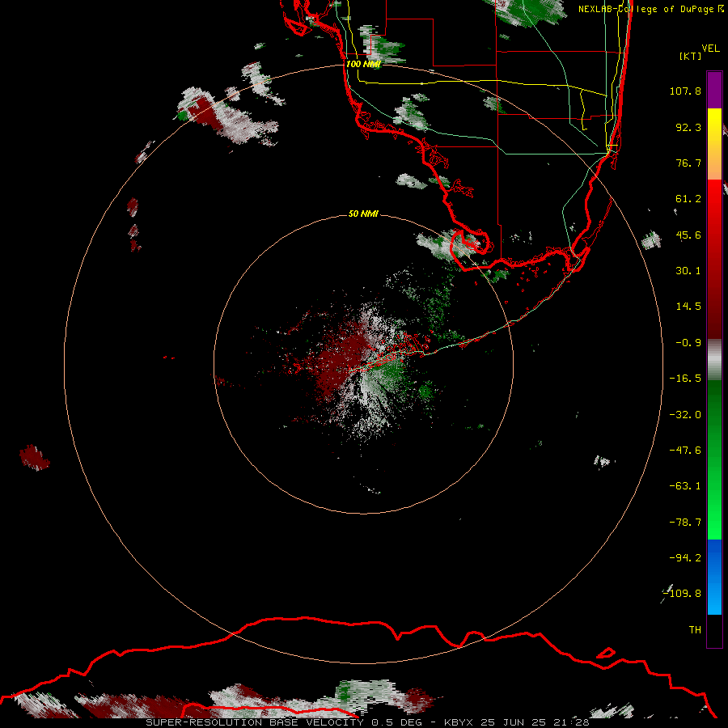Click the -63.1 velocity legend value
Image resolution: width=728 pixels, height=728 pixels.
click(685, 486)
